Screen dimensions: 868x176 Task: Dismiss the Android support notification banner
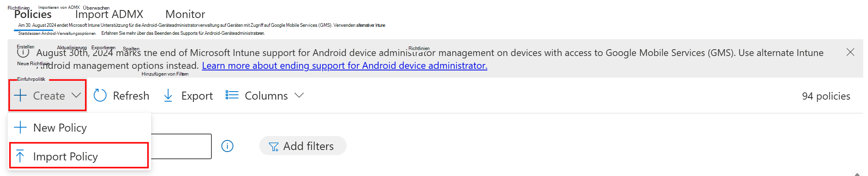click(850, 52)
